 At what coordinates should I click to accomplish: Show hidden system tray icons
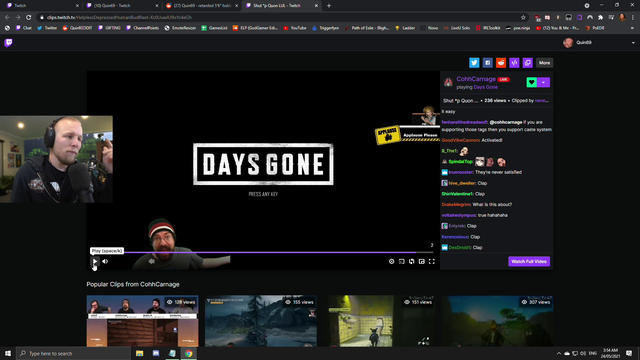pos(558,353)
